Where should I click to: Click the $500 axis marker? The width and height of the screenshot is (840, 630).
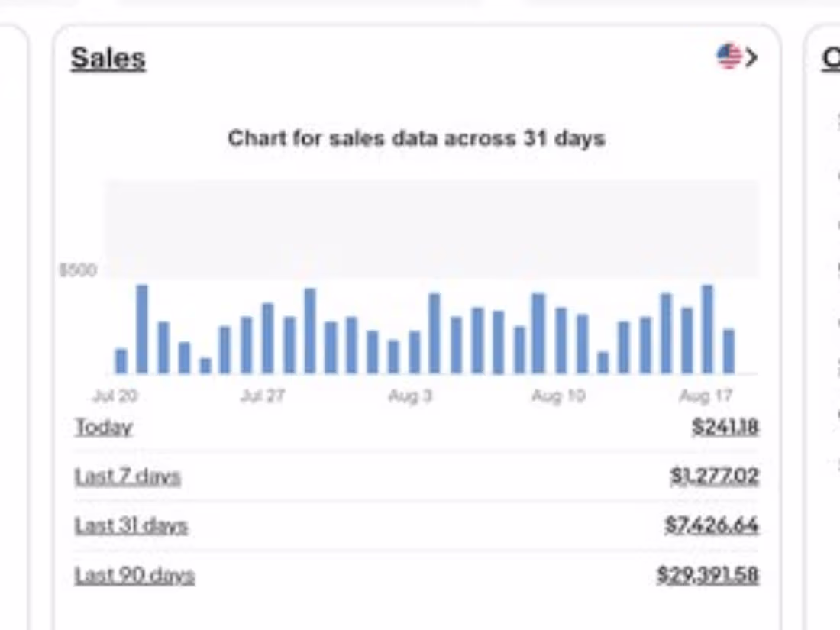79,270
